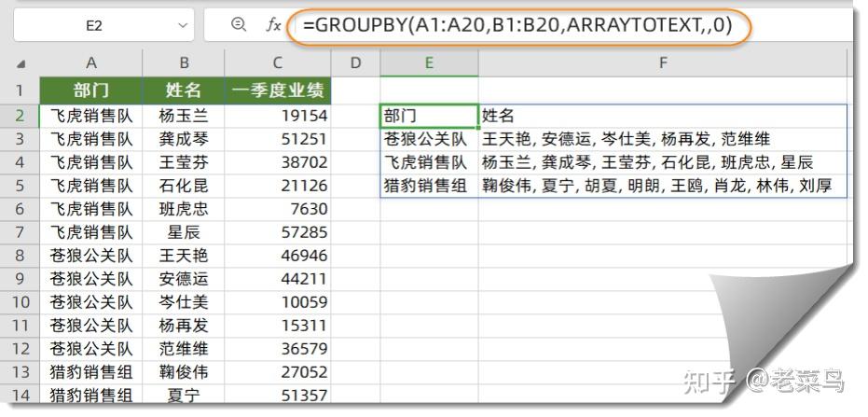Select row 13 header
Viewport: 868px width, 417px height.
click(20, 371)
